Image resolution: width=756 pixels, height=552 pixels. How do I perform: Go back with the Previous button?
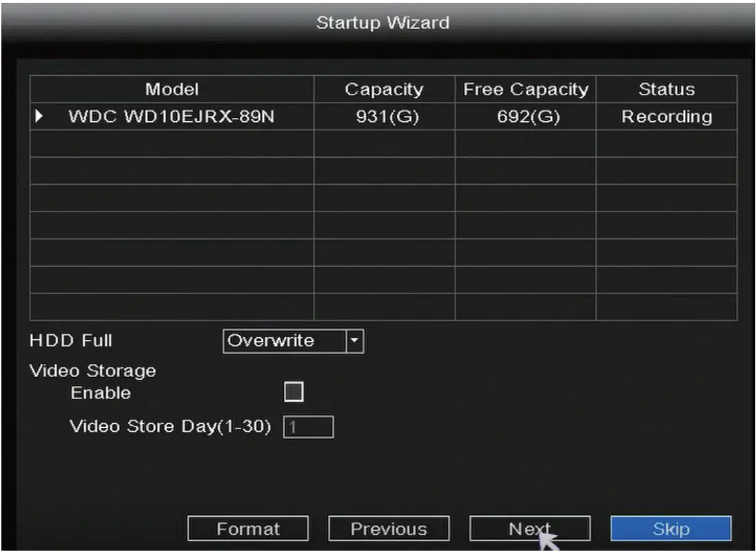click(389, 529)
